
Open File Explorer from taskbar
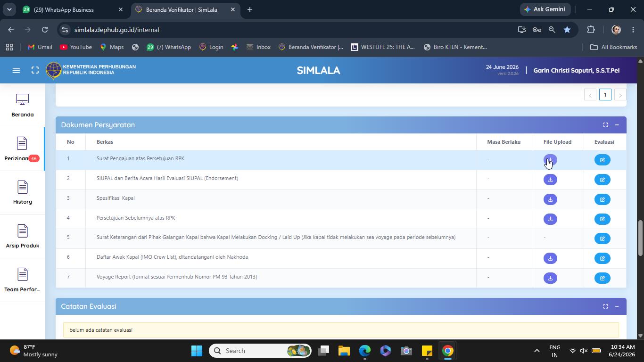[x=344, y=351]
